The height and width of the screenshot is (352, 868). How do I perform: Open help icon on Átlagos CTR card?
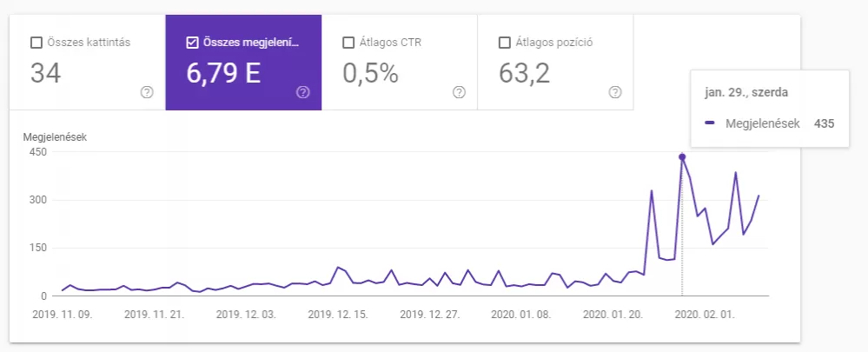coord(459,92)
